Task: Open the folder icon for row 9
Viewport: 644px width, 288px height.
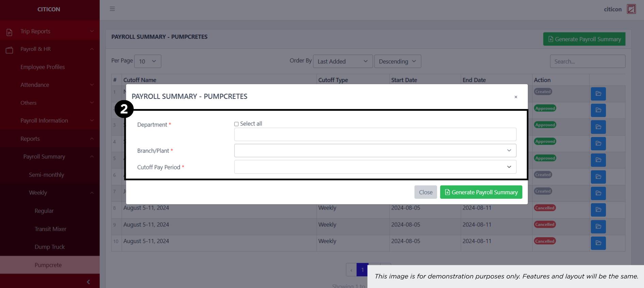Action: [x=598, y=226]
